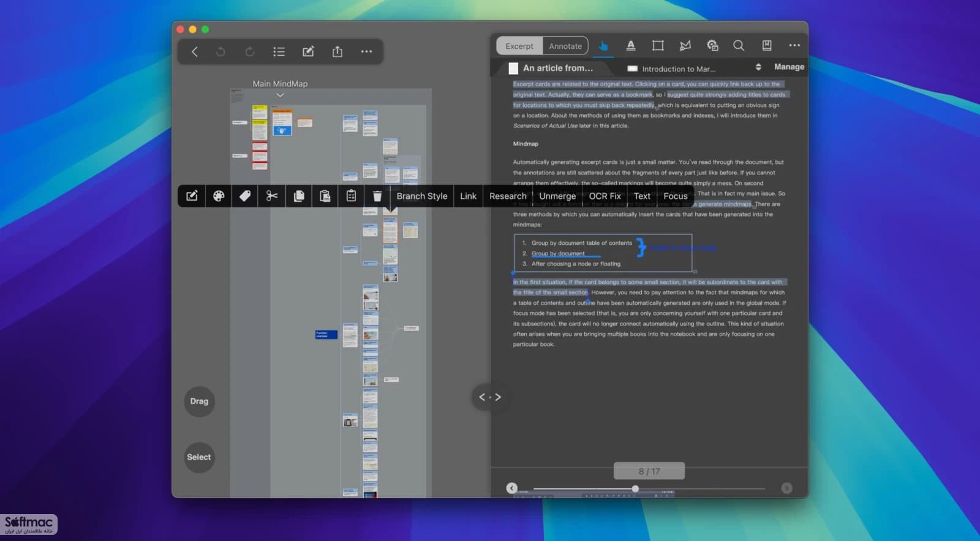980x541 pixels.
Task: Expand the Main MindMap chevron
Action: (x=280, y=95)
